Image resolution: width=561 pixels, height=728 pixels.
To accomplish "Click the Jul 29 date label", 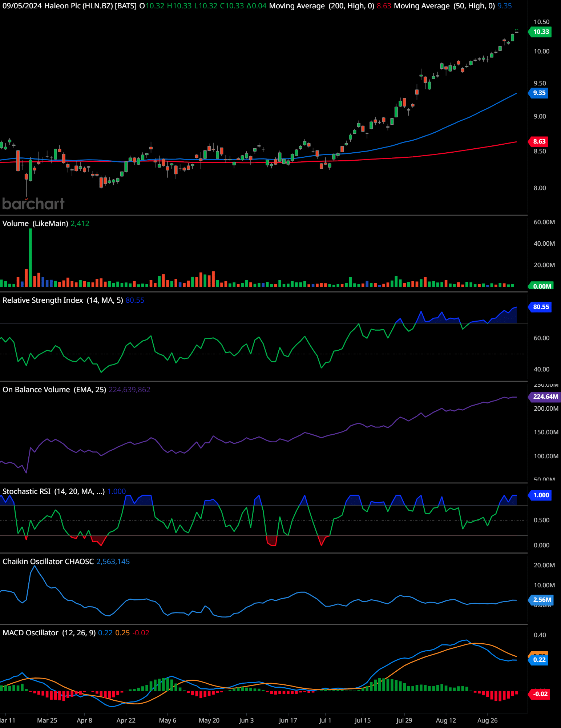I will (x=404, y=720).
